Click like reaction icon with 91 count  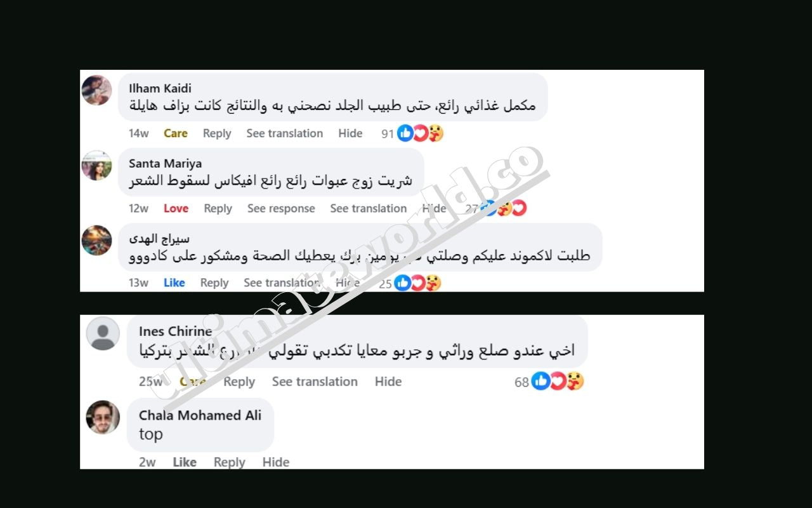[405, 133]
